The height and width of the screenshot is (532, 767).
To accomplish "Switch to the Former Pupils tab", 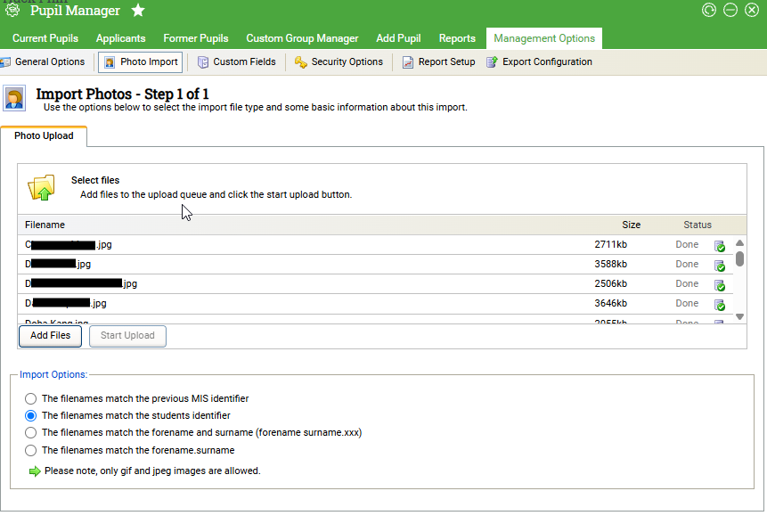I will pyautogui.click(x=196, y=38).
